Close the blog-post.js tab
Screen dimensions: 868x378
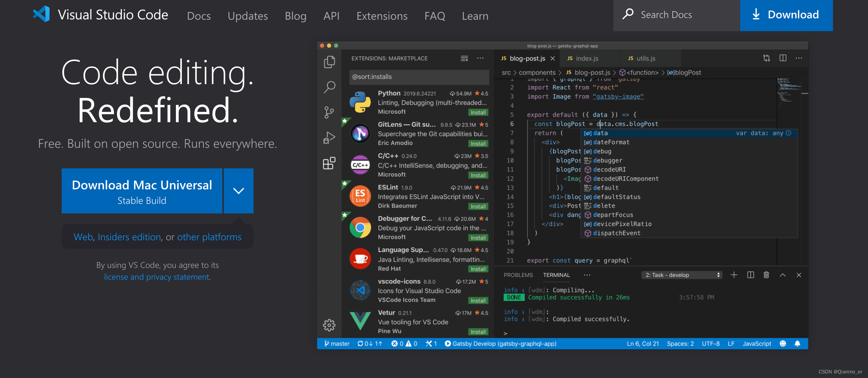point(552,58)
